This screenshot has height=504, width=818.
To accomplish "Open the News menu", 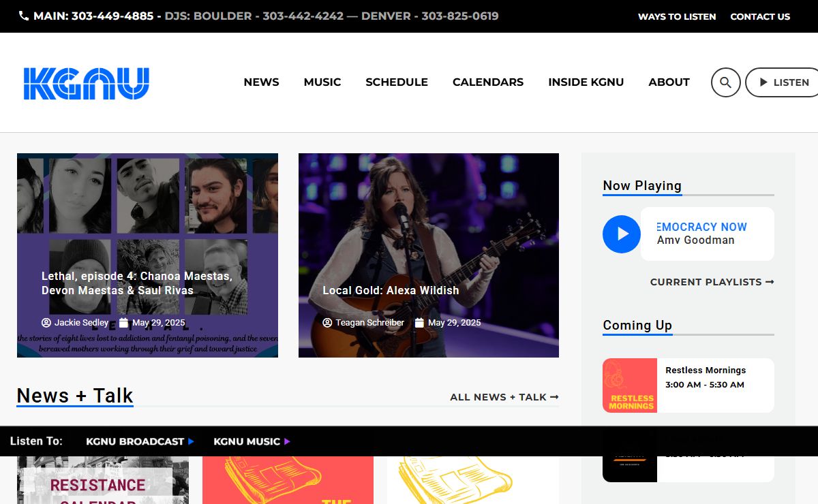I will (x=262, y=82).
